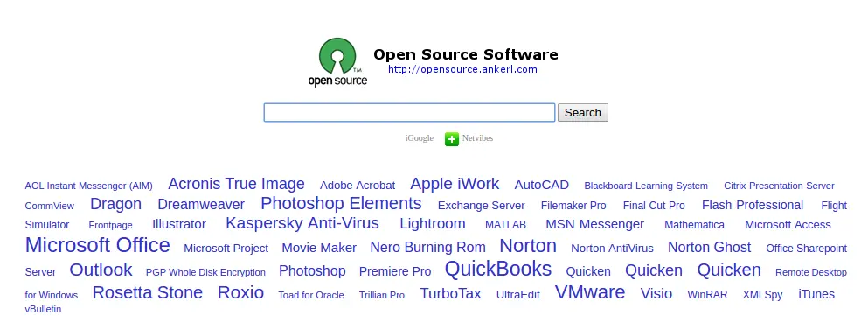868x316 pixels.
Task: Click the MSN Messenger tag
Action: pyautogui.click(x=595, y=224)
